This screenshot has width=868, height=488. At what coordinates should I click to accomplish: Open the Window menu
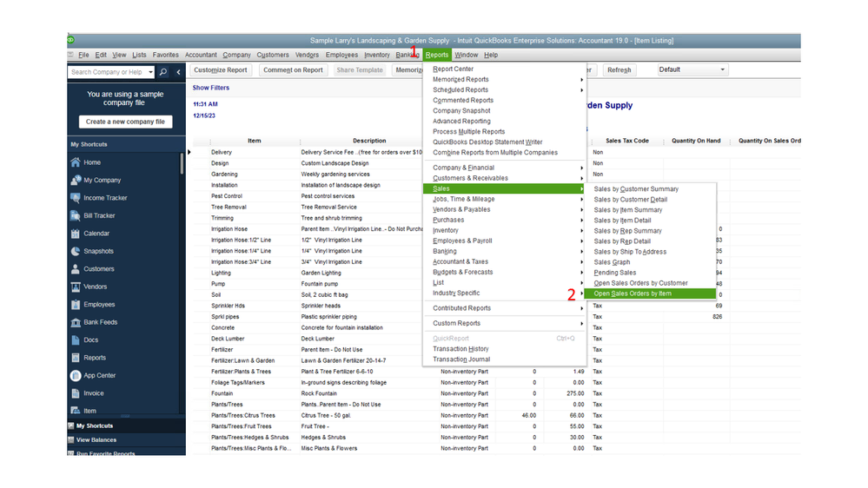466,55
